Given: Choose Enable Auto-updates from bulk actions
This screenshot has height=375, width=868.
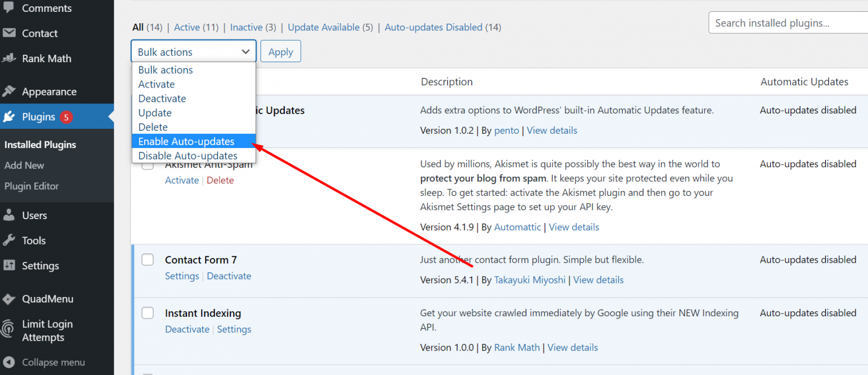Looking at the screenshot, I should click(x=186, y=141).
